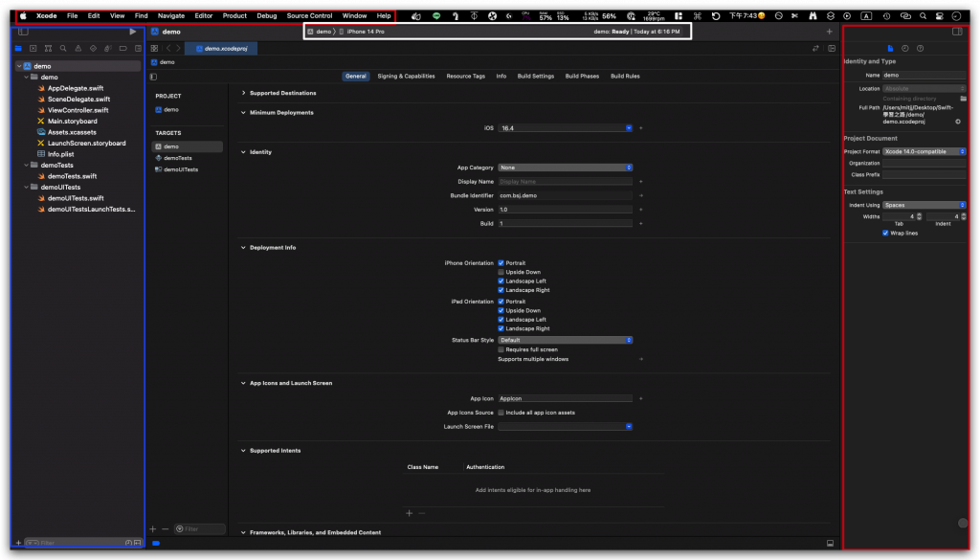Click the Bundle Identifier field
The image size is (980, 560).
[565, 195]
